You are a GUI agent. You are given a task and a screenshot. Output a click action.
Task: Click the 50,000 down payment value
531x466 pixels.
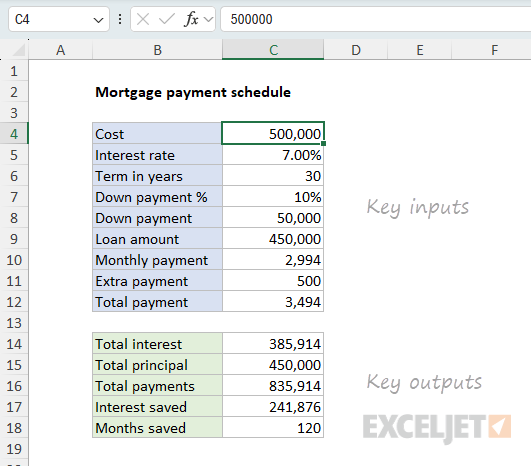[273, 218]
